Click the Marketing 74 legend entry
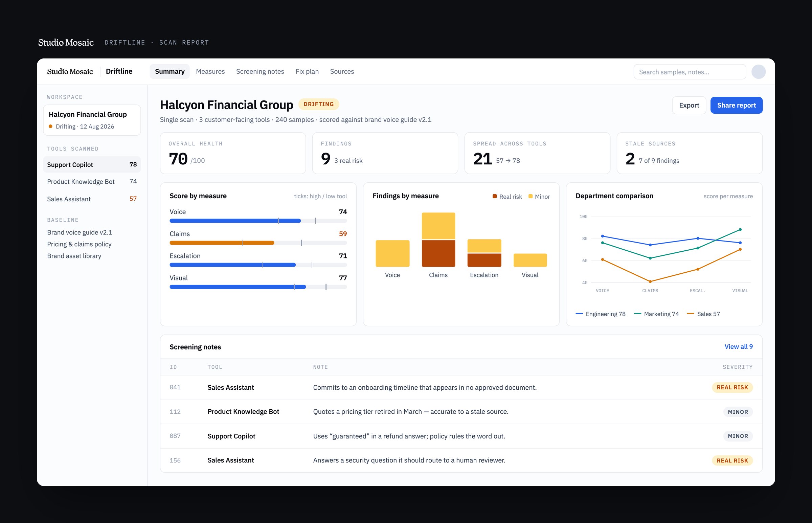 [x=656, y=314]
